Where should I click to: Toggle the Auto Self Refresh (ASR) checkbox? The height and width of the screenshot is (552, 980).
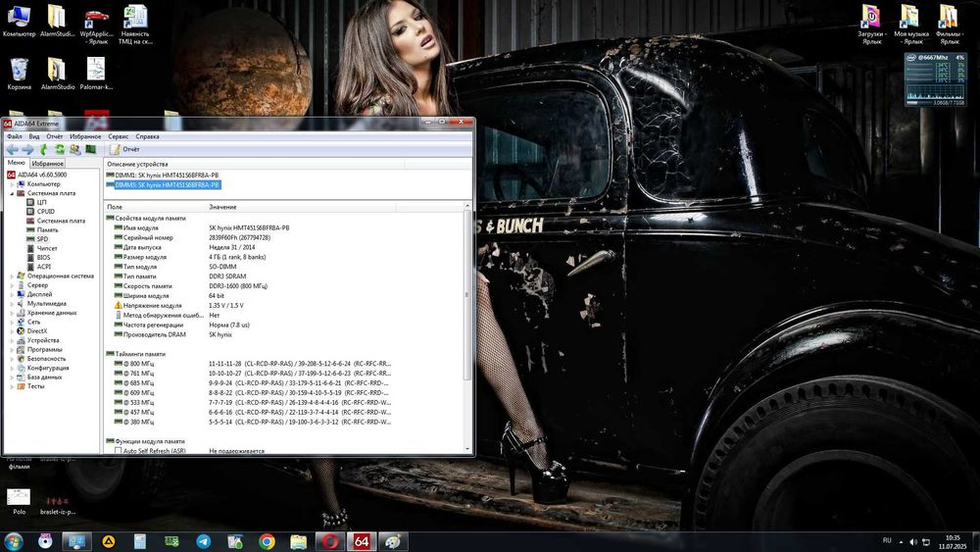118,450
